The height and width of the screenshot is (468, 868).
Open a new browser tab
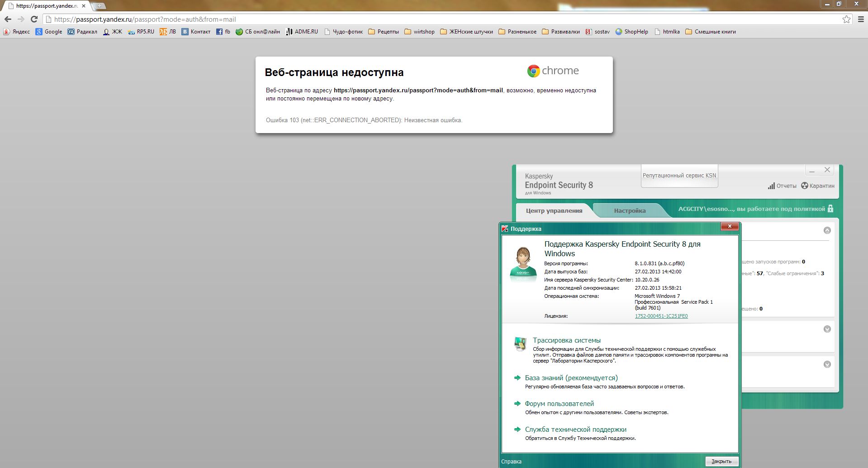(x=99, y=6)
